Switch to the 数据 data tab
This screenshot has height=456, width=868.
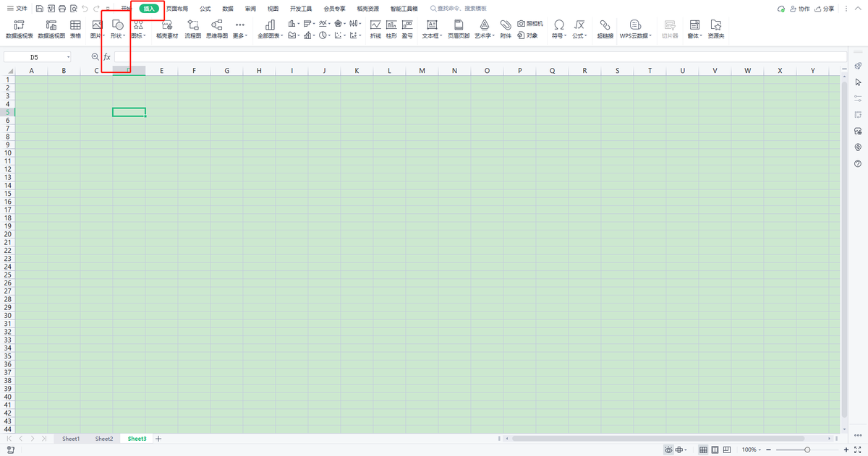click(228, 9)
